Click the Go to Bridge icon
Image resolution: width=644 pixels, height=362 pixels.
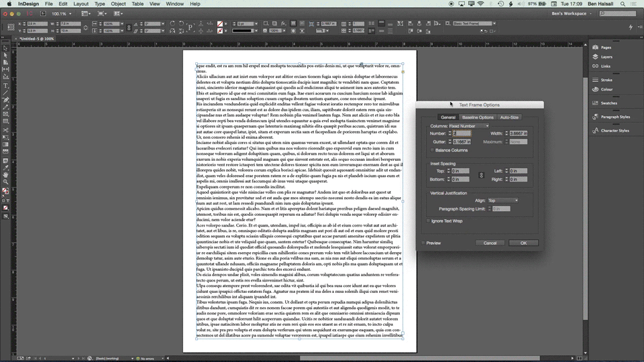coord(43,13)
